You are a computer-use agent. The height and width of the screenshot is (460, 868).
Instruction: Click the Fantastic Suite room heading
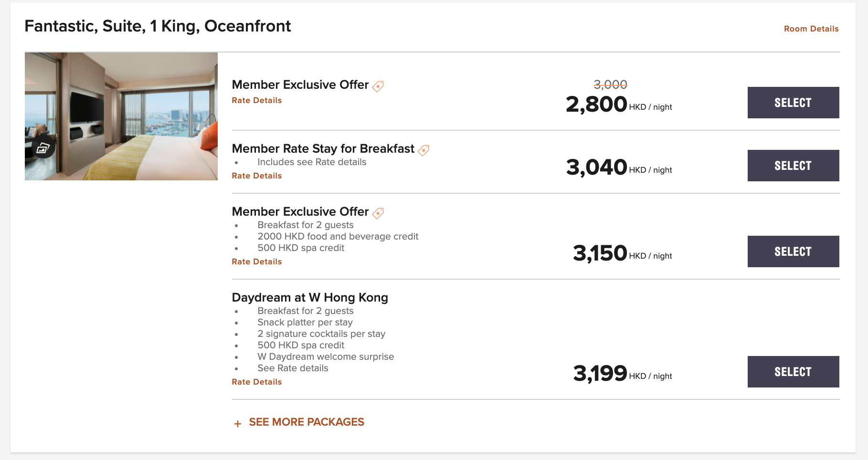(158, 26)
